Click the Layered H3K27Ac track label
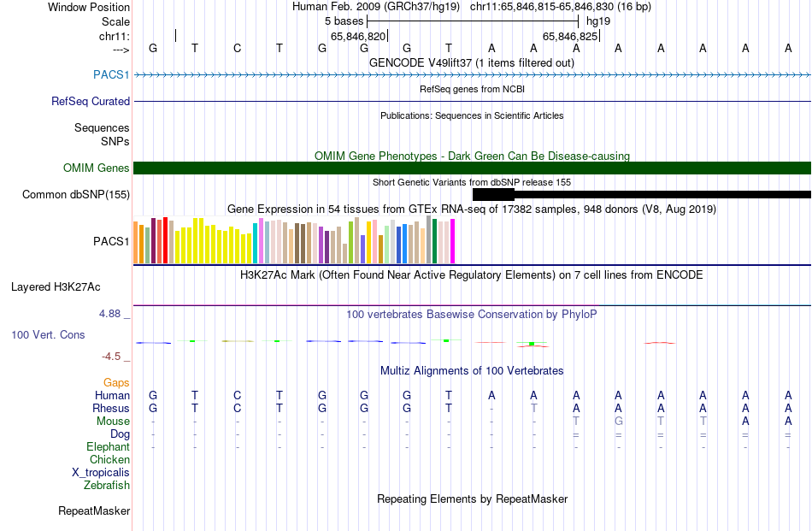 tap(56, 287)
